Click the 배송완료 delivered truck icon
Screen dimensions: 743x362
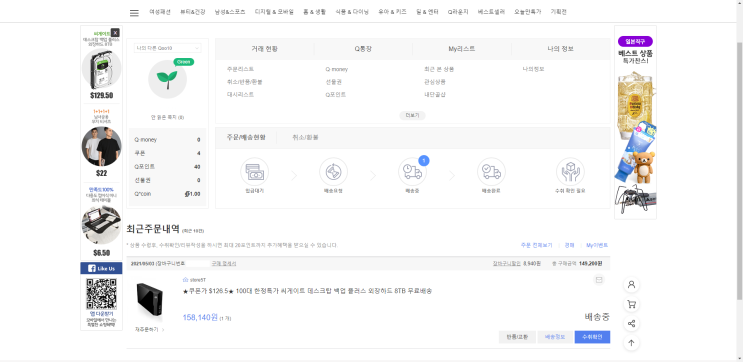(x=491, y=172)
